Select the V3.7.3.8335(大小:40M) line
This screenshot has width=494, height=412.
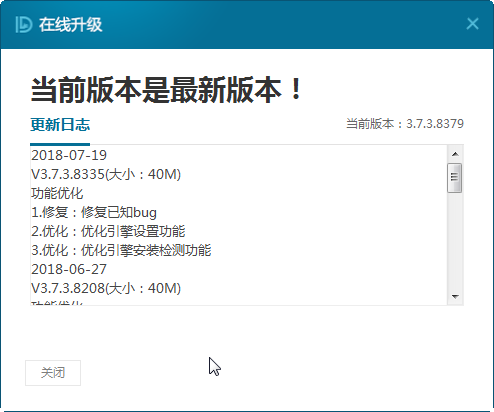pyautogui.click(x=106, y=174)
